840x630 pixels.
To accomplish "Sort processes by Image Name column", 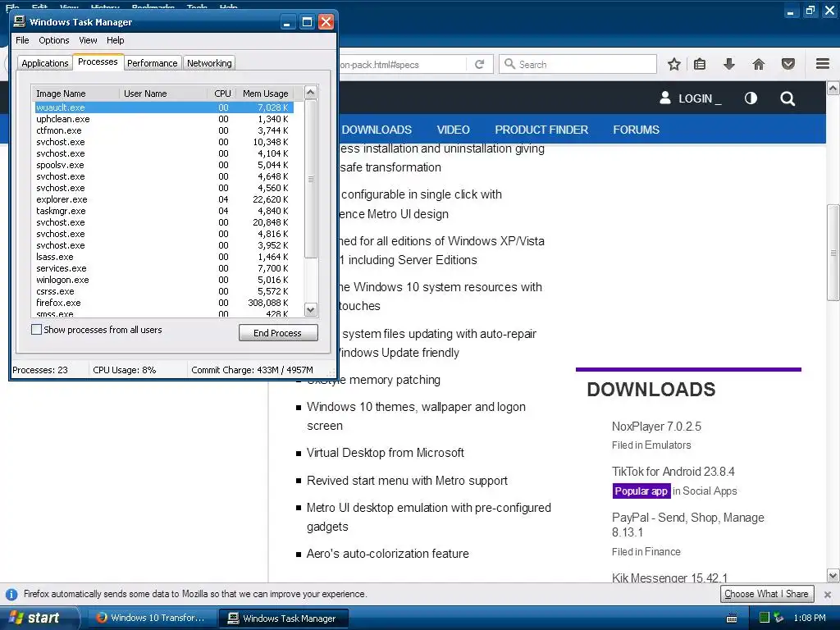I will pos(75,94).
